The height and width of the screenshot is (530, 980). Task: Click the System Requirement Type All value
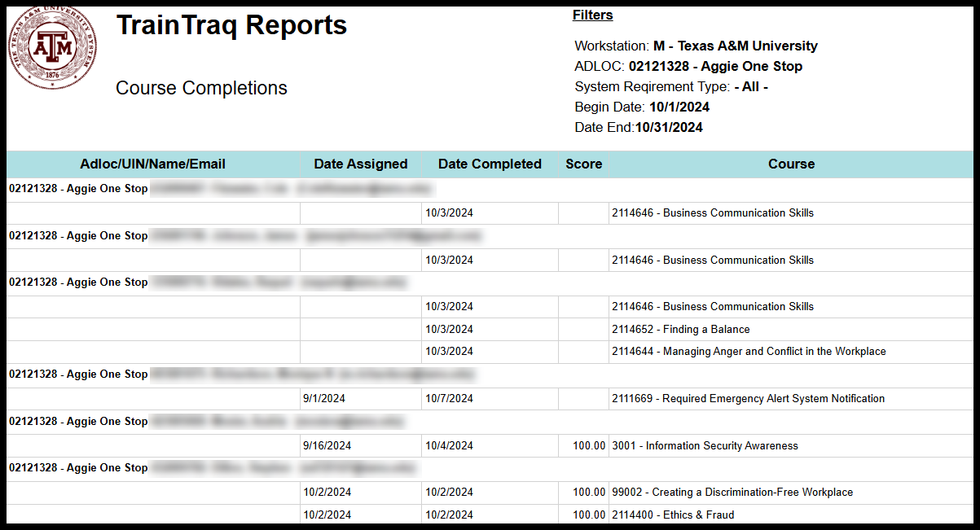(750, 87)
